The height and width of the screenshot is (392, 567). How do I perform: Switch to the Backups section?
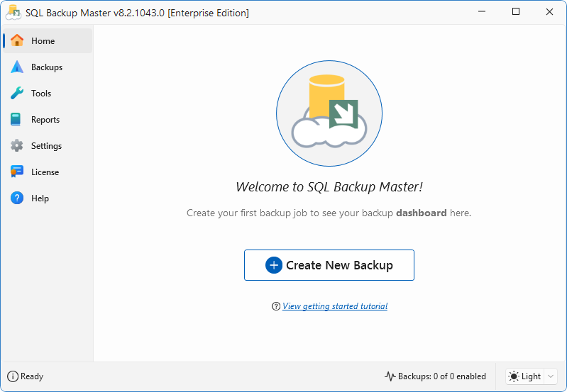click(47, 67)
